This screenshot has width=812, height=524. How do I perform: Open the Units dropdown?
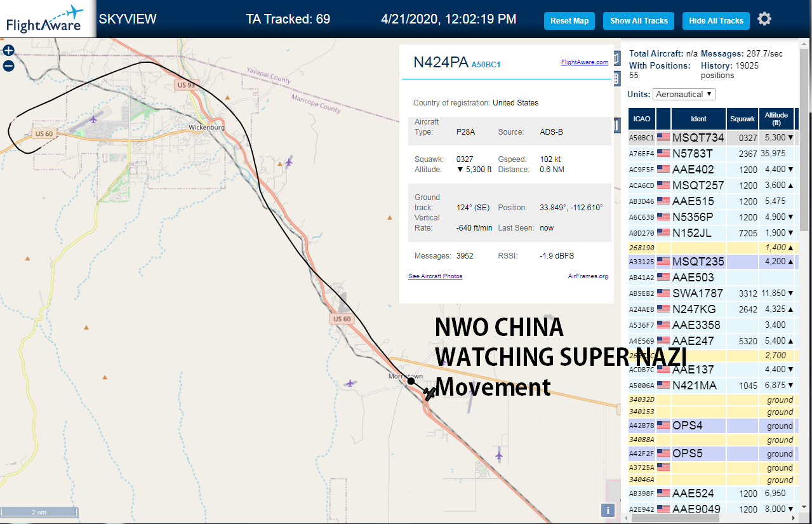684,94
